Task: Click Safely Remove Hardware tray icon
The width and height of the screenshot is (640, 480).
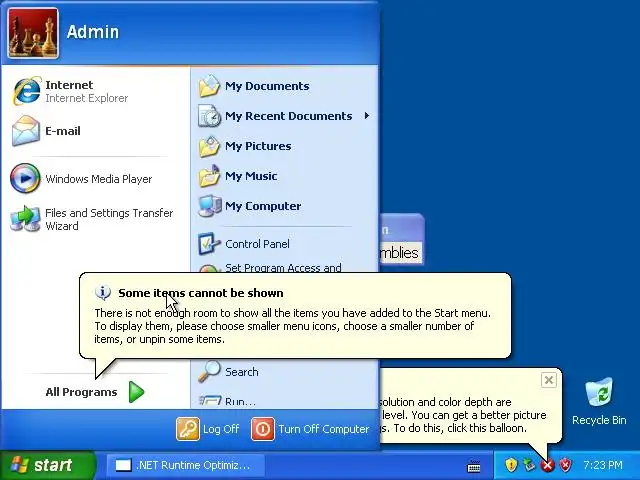Action: click(x=529, y=464)
